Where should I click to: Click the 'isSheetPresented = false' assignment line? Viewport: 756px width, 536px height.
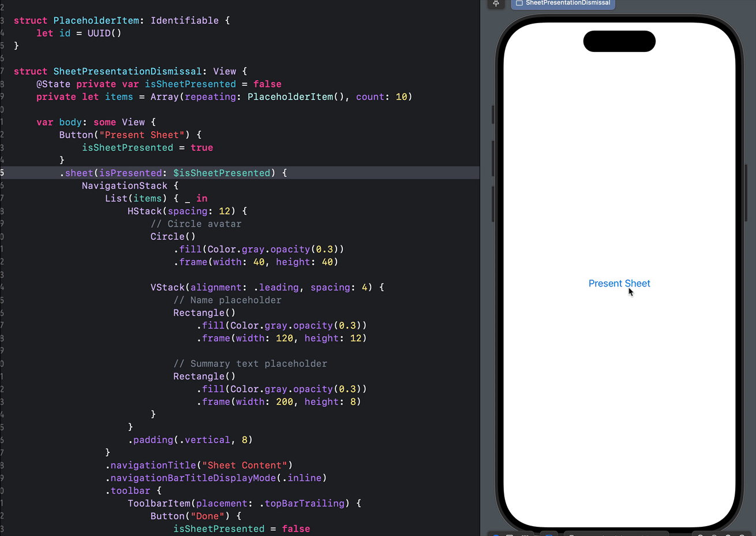tap(242, 528)
